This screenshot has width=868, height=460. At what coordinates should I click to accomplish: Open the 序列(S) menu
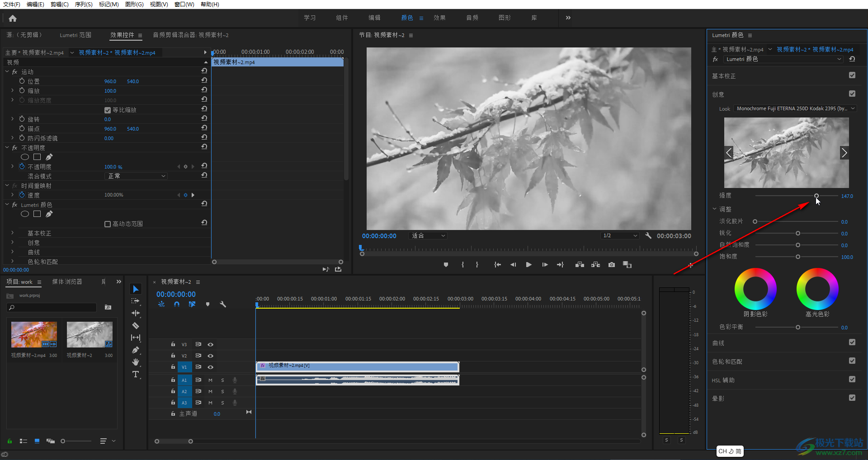click(84, 5)
